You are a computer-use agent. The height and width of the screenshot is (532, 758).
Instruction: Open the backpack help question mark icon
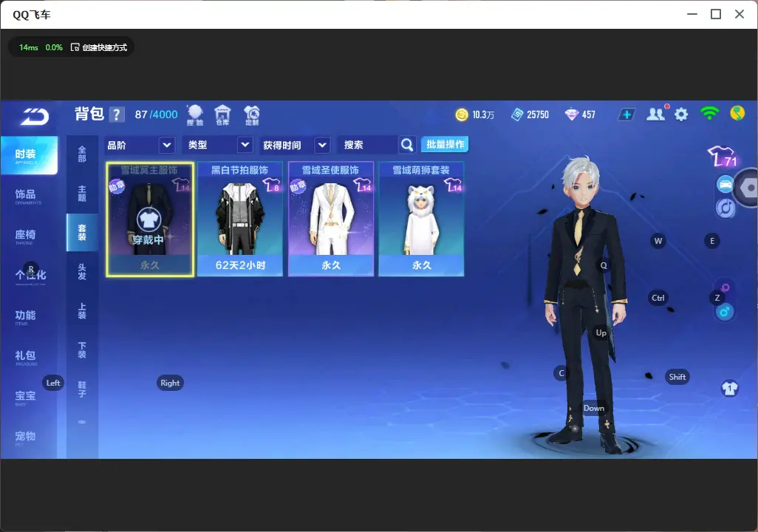coord(117,115)
